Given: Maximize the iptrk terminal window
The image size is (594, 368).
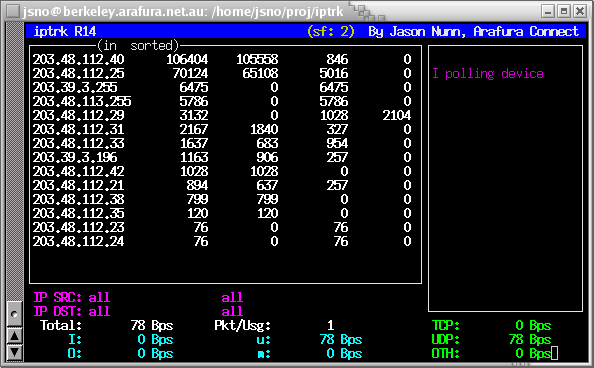Looking at the screenshot, I should [x=564, y=11].
